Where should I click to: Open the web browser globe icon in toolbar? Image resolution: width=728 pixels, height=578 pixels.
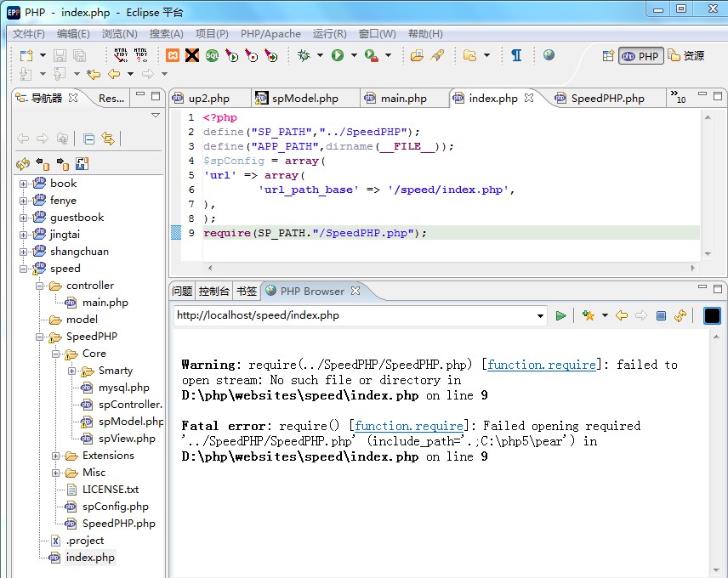(549, 55)
